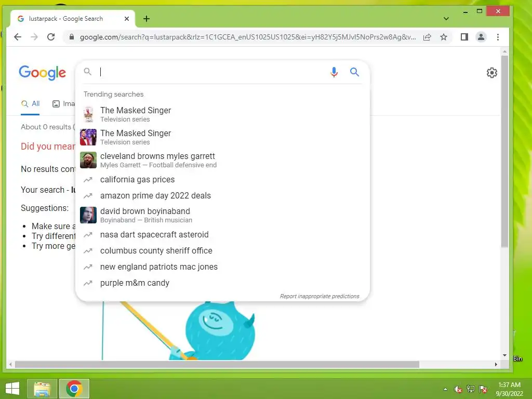This screenshot has width=532, height=399.
Task: Click the browser forward arrow
Action: pyautogui.click(x=34, y=37)
